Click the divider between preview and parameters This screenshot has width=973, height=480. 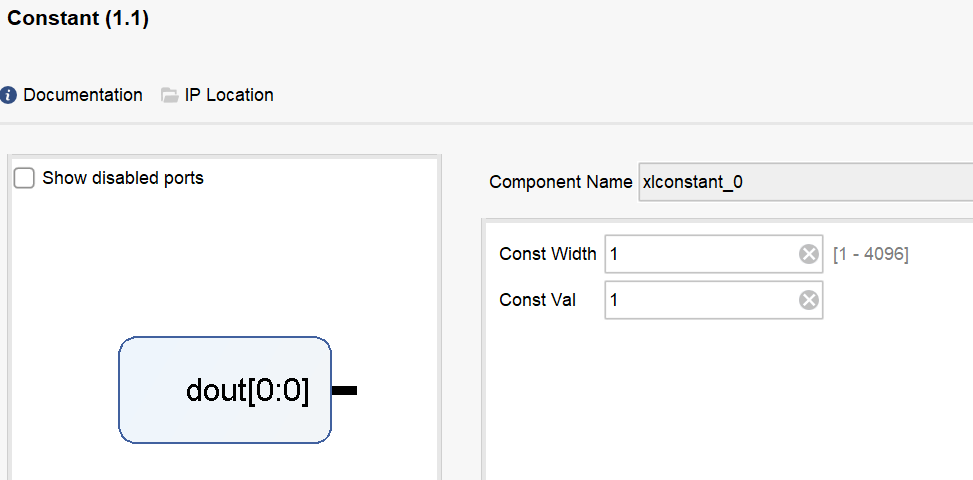pos(461,317)
